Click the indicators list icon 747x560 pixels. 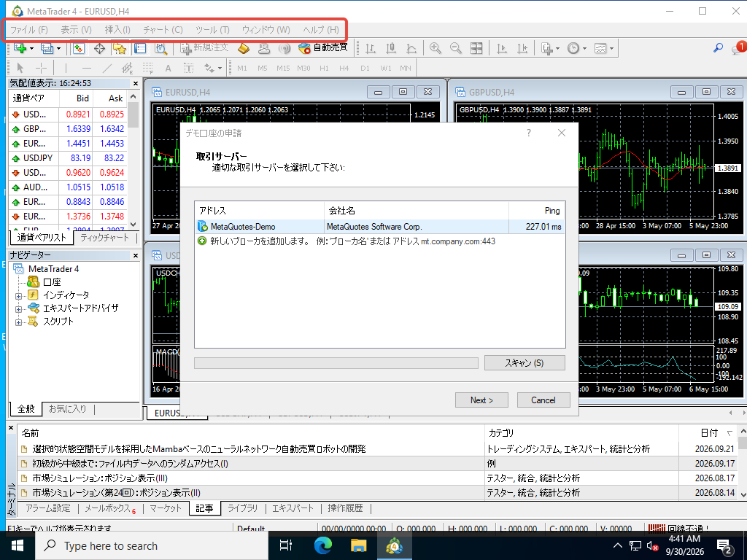click(547, 48)
